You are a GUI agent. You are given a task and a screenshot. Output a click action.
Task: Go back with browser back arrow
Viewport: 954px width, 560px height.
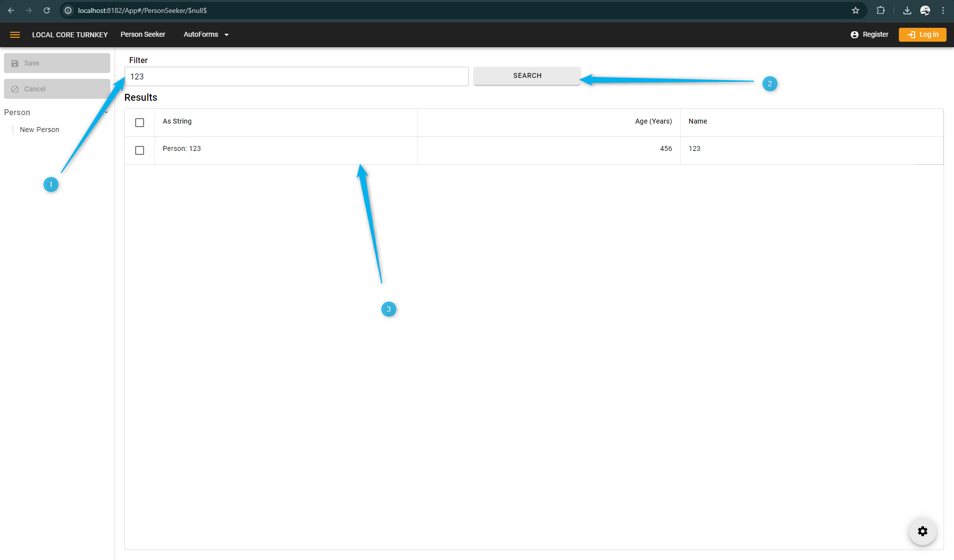[11, 10]
